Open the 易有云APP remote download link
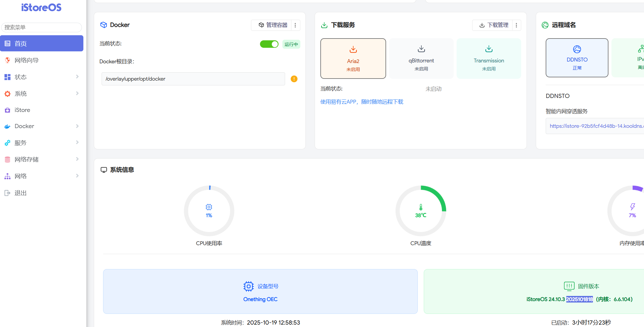The height and width of the screenshot is (327, 644). coord(362,102)
